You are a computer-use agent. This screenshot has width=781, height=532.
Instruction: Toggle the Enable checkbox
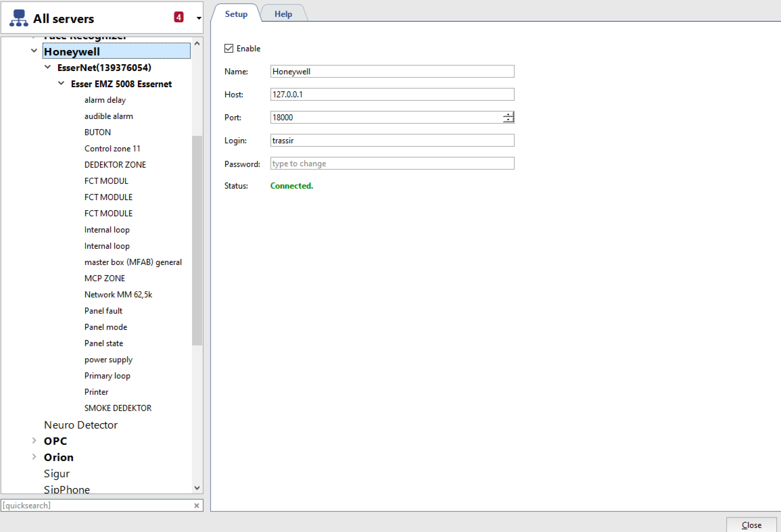[x=229, y=48]
